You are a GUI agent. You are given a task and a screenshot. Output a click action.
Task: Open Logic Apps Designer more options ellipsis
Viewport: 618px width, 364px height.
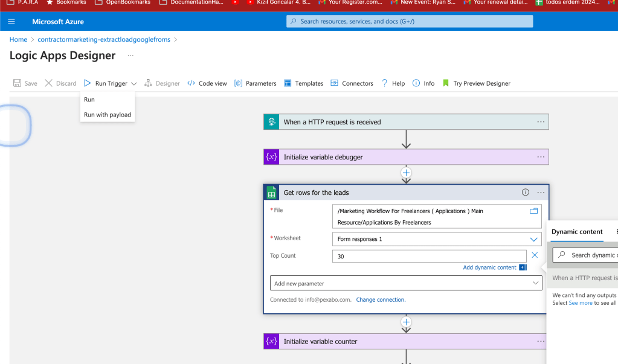click(130, 56)
